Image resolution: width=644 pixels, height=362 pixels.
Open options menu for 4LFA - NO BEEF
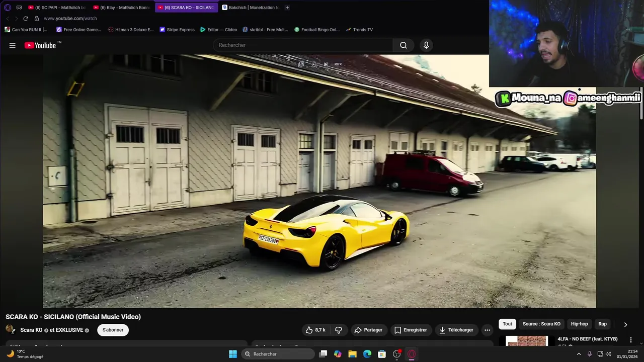(x=631, y=340)
